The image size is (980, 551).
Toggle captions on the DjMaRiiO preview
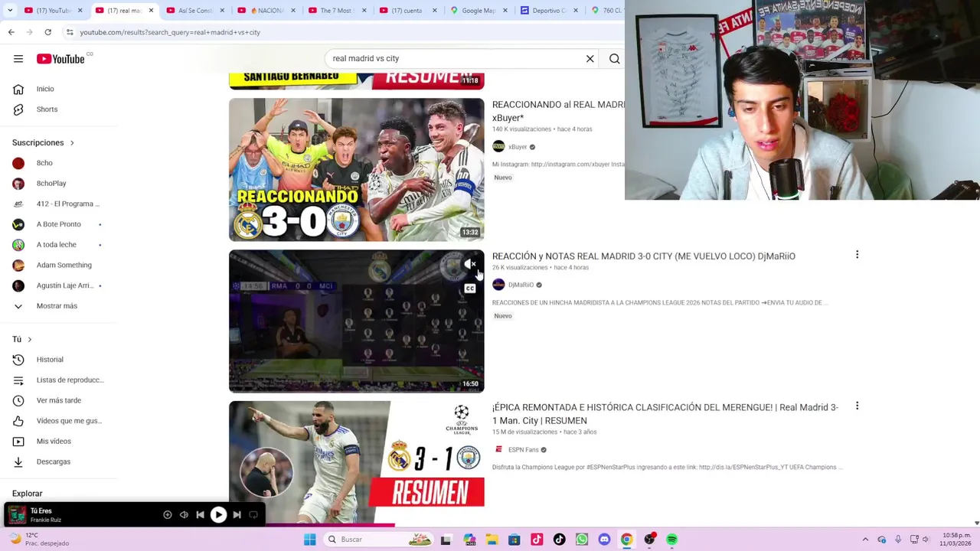click(x=469, y=289)
